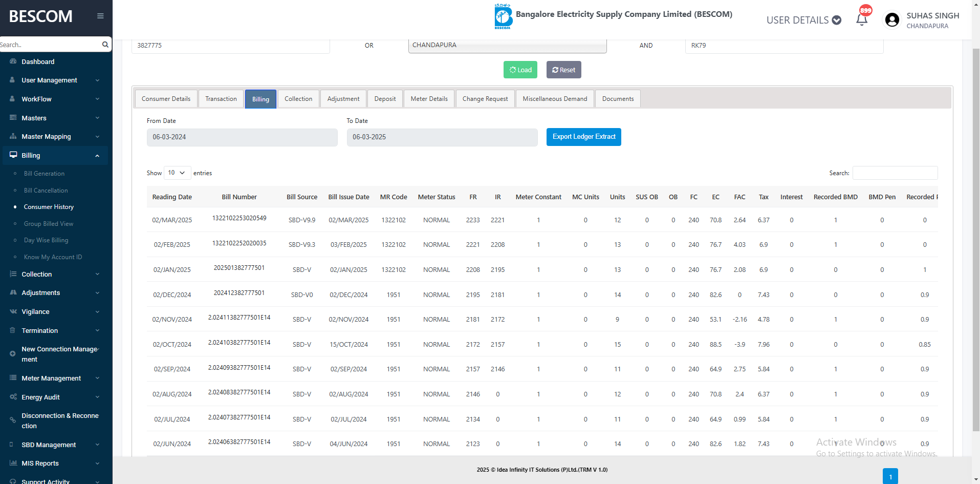Switch to the Adjustment tab

pyautogui.click(x=343, y=99)
